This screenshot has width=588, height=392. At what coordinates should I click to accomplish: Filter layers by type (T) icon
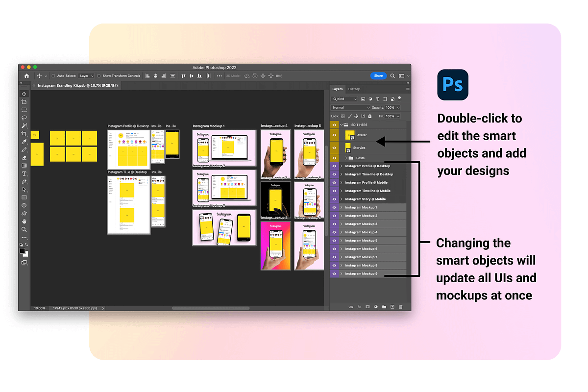(x=378, y=99)
